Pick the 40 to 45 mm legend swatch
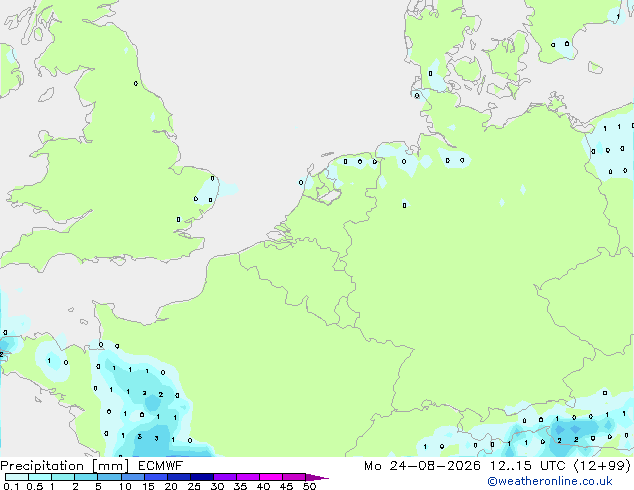Image resolution: width=634 pixels, height=490 pixels. tap(271, 477)
